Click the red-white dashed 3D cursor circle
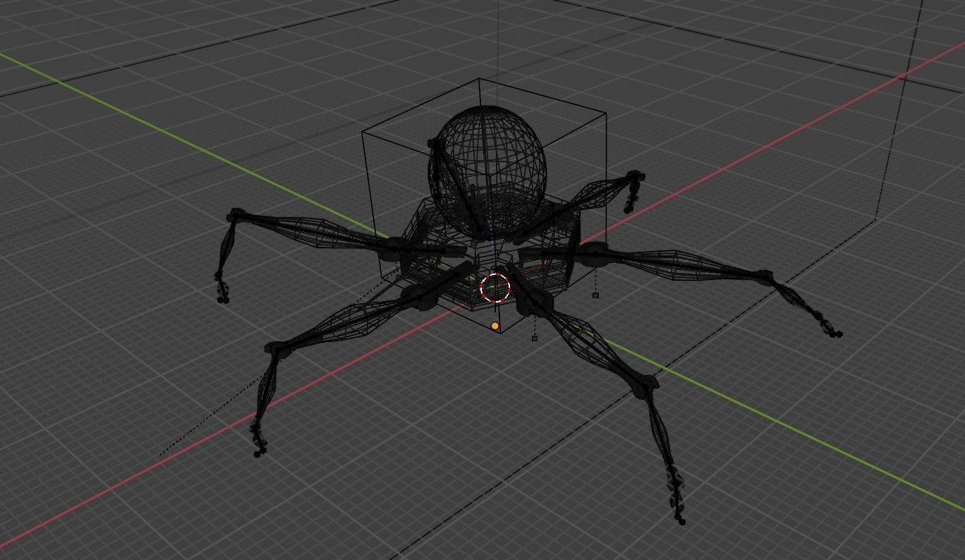Viewport: 965px width, 560px height. click(495, 288)
